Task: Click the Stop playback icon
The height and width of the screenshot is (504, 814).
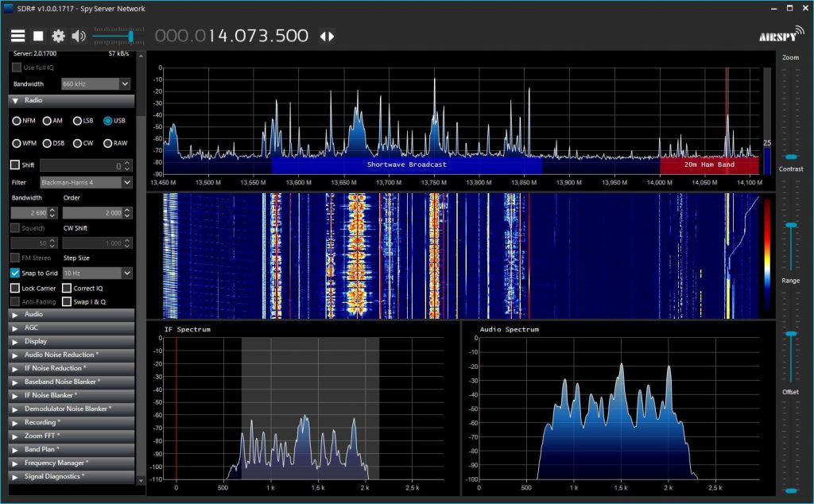Action: [x=38, y=35]
